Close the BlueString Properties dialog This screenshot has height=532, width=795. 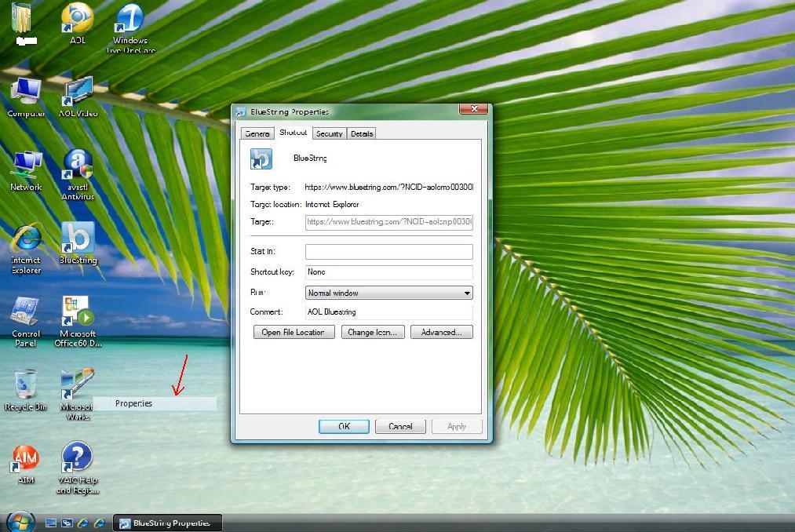(473, 108)
